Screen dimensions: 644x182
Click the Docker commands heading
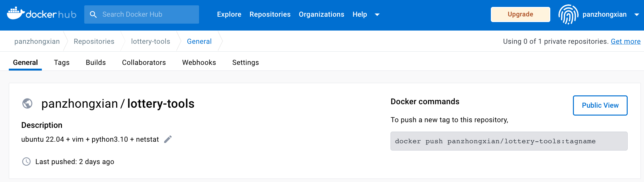(x=425, y=101)
